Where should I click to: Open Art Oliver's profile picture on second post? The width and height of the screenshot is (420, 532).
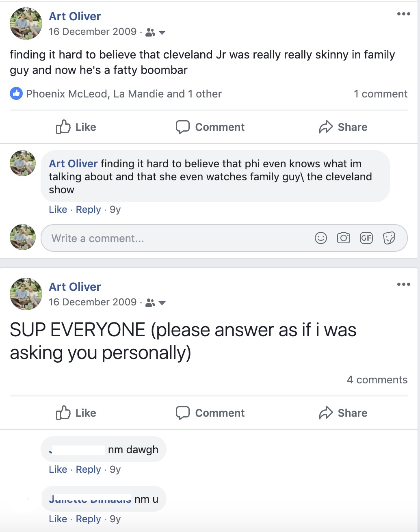[26, 294]
